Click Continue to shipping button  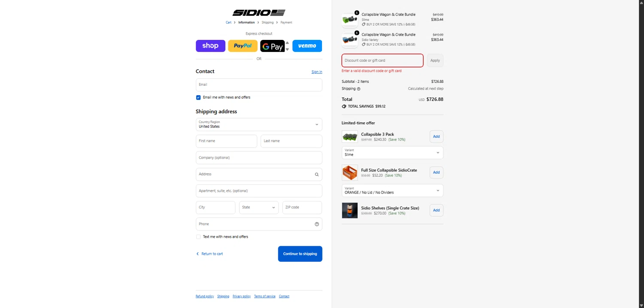[x=300, y=254]
